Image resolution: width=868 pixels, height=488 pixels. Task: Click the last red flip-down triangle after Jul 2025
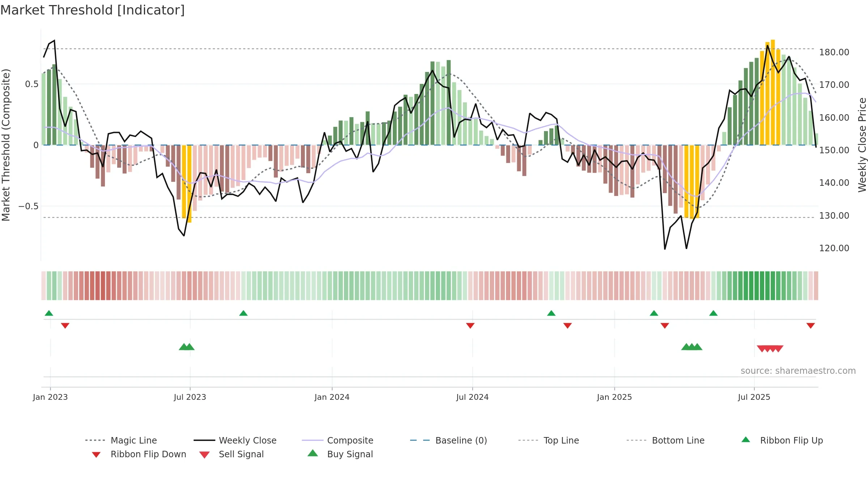tap(810, 326)
